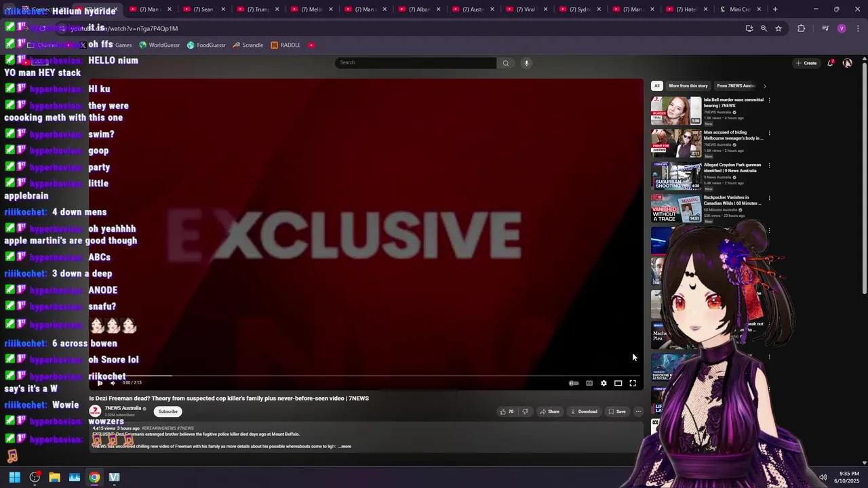Image resolution: width=868 pixels, height=488 pixels.
Task: Open Alleged Croydon Park gunman video
Action: pyautogui.click(x=676, y=176)
